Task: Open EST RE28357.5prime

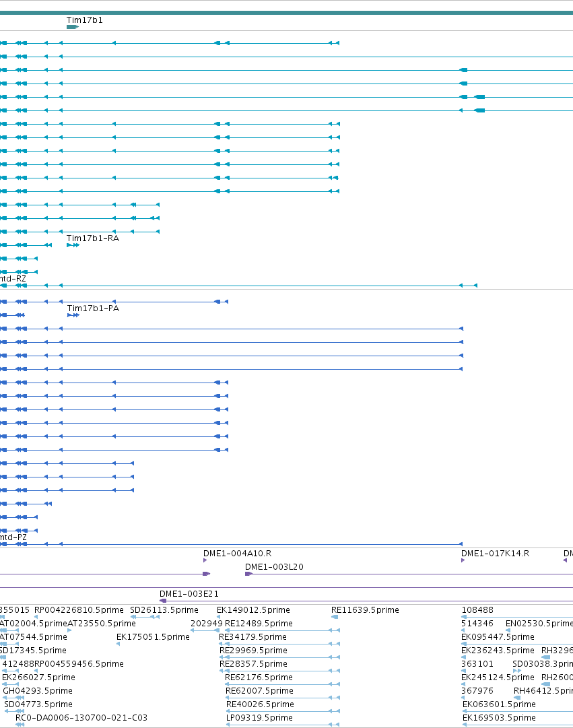Action: [253, 664]
